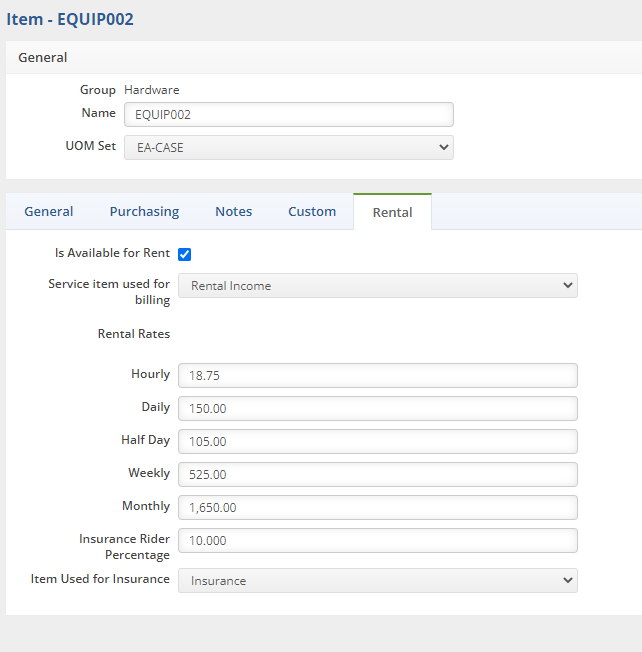Click the Item Used for Insurance label
This screenshot has width=642, height=652.
click(100, 579)
